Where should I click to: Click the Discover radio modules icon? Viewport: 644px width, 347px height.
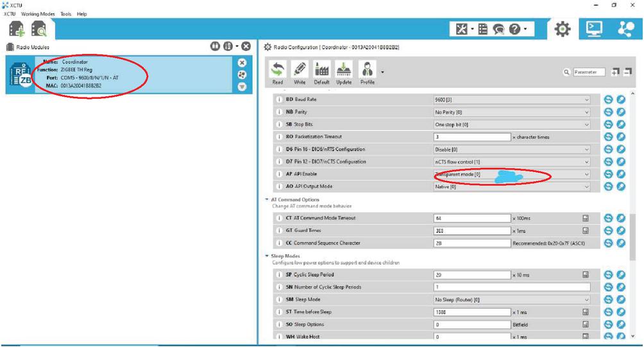pos(38,29)
